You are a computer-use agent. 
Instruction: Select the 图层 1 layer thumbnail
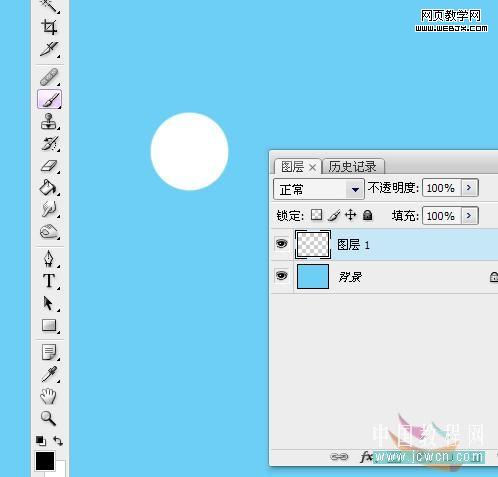(313, 244)
